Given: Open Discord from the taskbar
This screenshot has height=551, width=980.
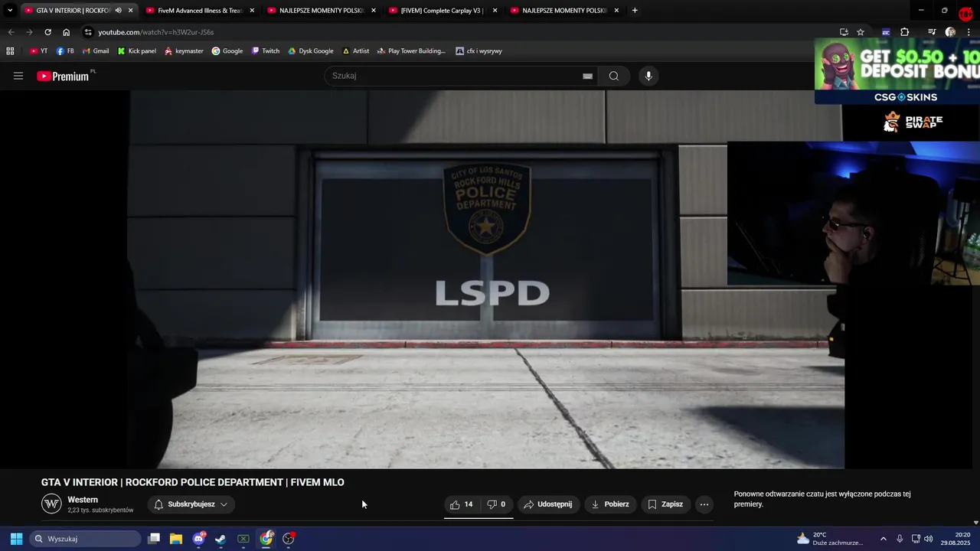Looking at the screenshot, I should tap(199, 539).
